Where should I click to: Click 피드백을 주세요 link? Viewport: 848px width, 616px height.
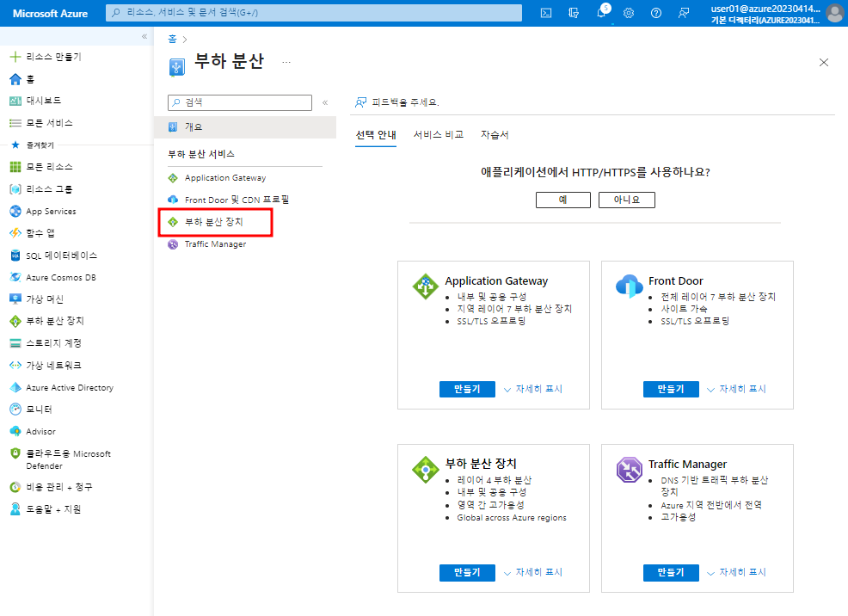tap(397, 102)
